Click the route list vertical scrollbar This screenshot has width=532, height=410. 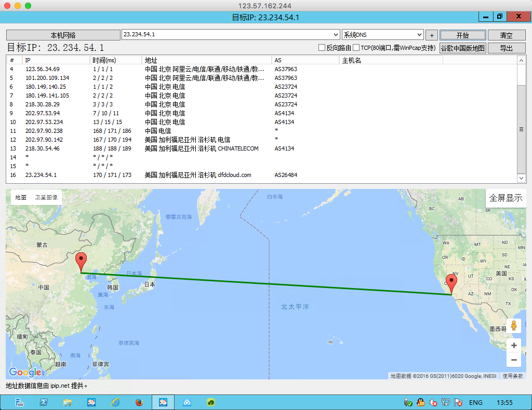coord(522,129)
